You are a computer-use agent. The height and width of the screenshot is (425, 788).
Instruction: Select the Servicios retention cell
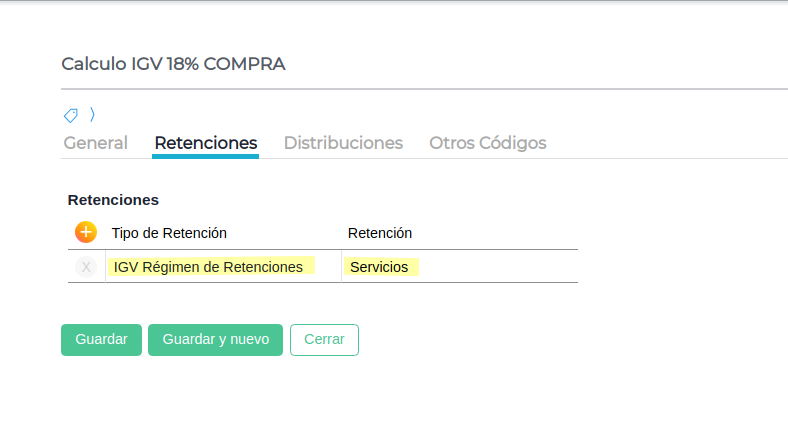(x=459, y=266)
